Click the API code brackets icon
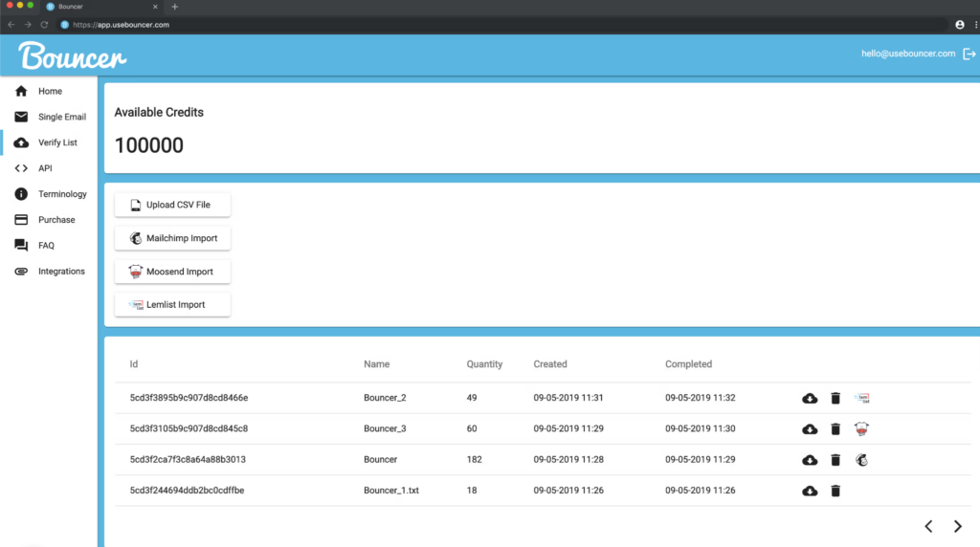980x547 pixels. [x=21, y=168]
